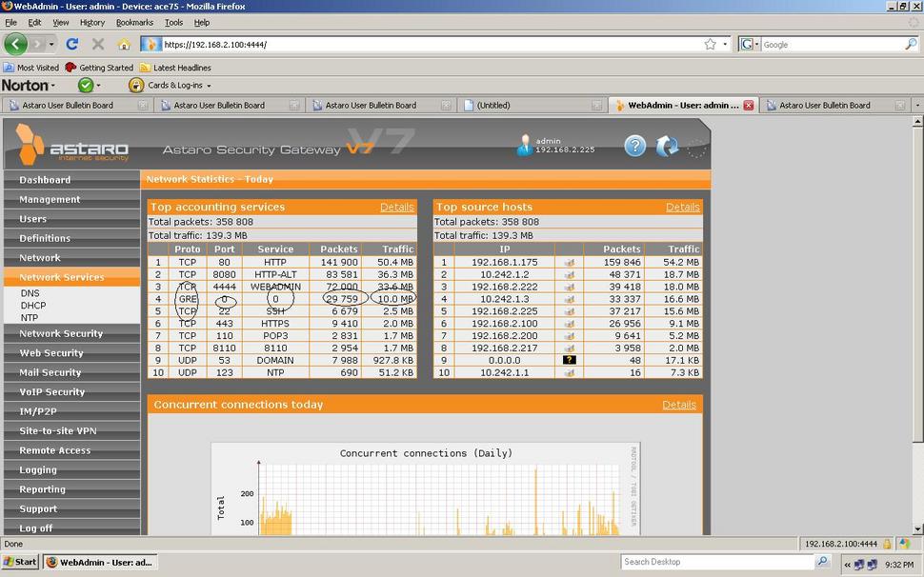This screenshot has width=924, height=577.
Task: Click the page scrollbar down arrow
Action: (917, 528)
